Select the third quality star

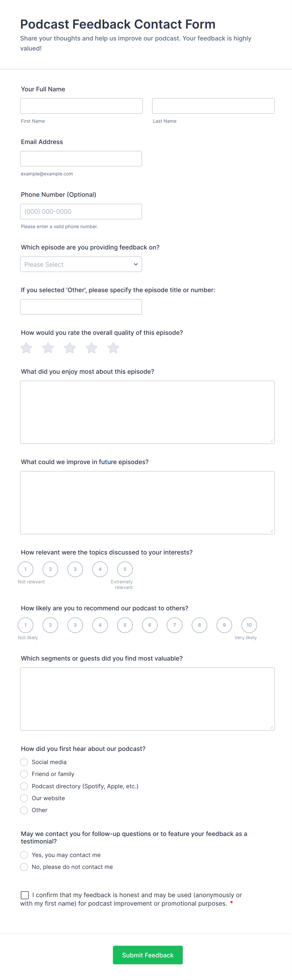tap(70, 348)
